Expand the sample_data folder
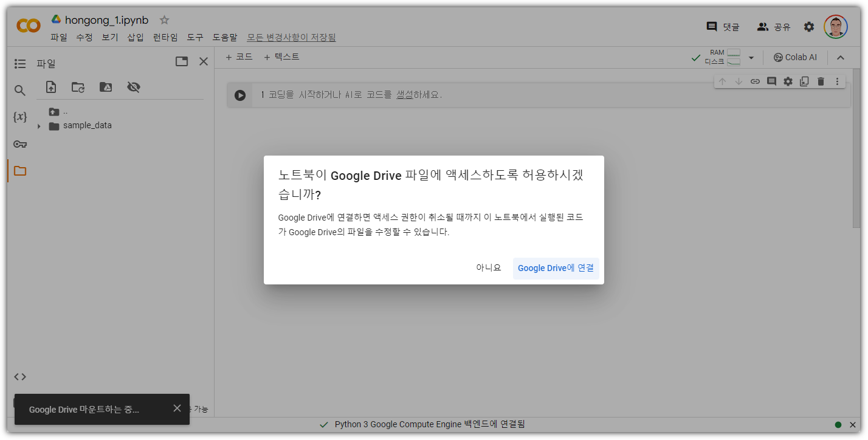868x440 pixels. coord(39,126)
